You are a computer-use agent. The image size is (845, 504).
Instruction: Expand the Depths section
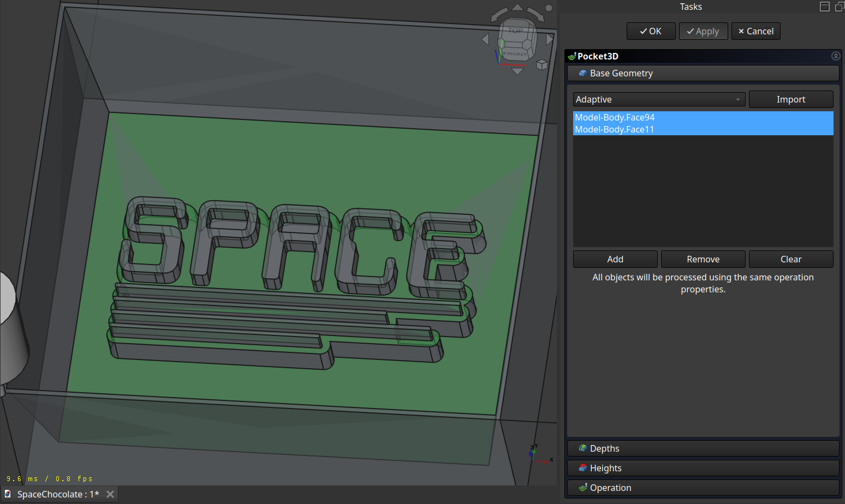point(703,448)
